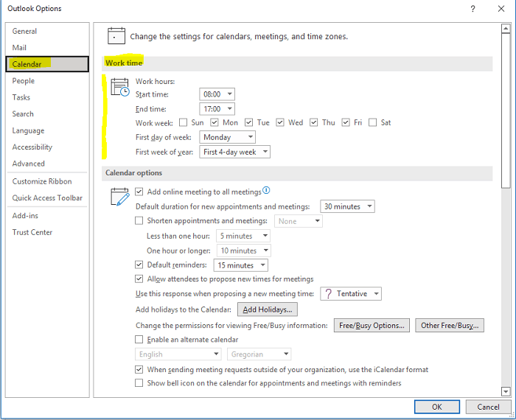Open the default duration 30 minutes dropdown
This screenshot has height=420, width=516.
click(347, 206)
